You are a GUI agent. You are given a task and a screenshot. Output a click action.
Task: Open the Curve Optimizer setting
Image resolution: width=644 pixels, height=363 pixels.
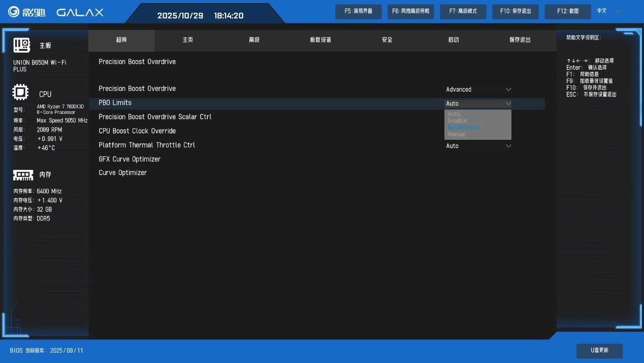pos(122,173)
